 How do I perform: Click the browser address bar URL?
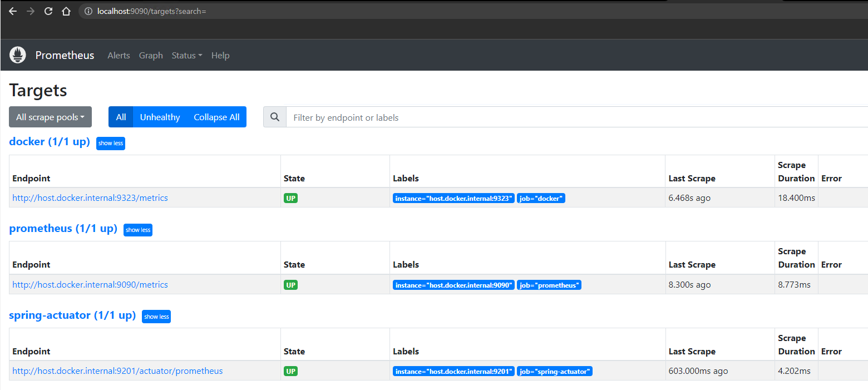click(152, 11)
